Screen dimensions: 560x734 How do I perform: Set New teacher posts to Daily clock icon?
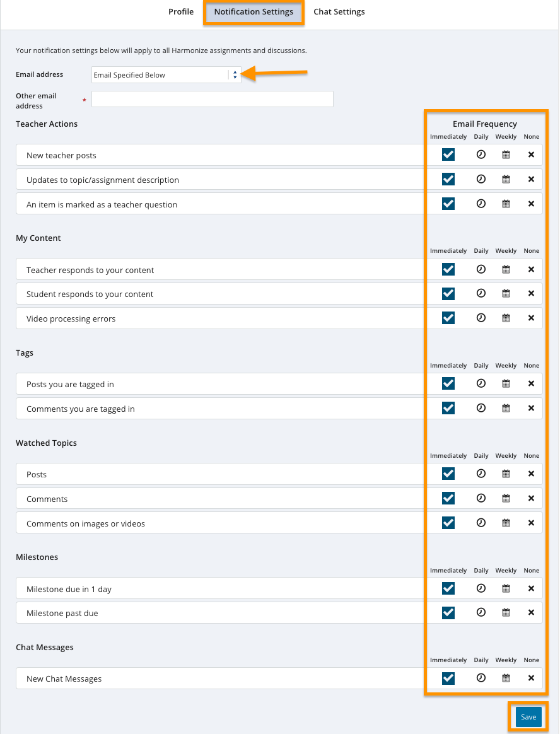tap(481, 154)
